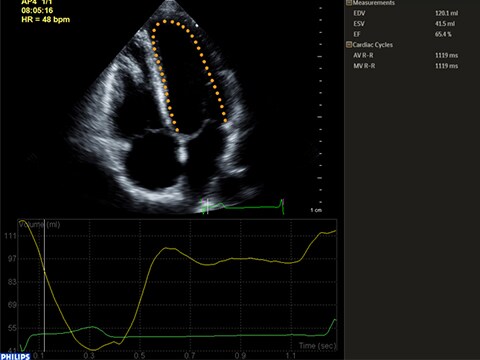The image size is (480, 360).
Task: Click the HR = 48 bpm label
Action: coord(46,20)
